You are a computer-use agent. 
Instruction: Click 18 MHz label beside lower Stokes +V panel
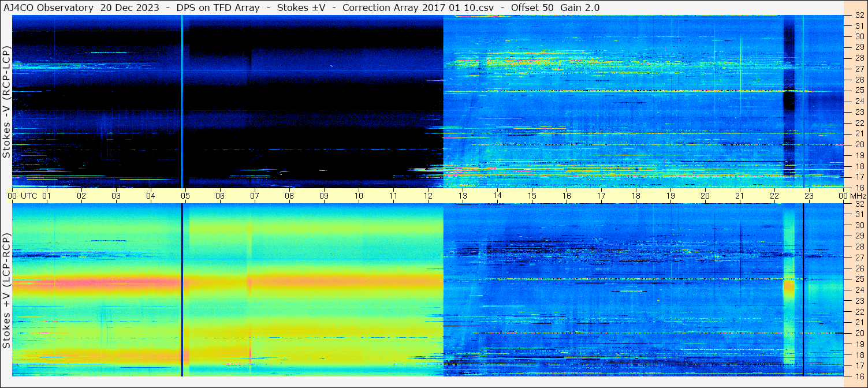point(859,355)
